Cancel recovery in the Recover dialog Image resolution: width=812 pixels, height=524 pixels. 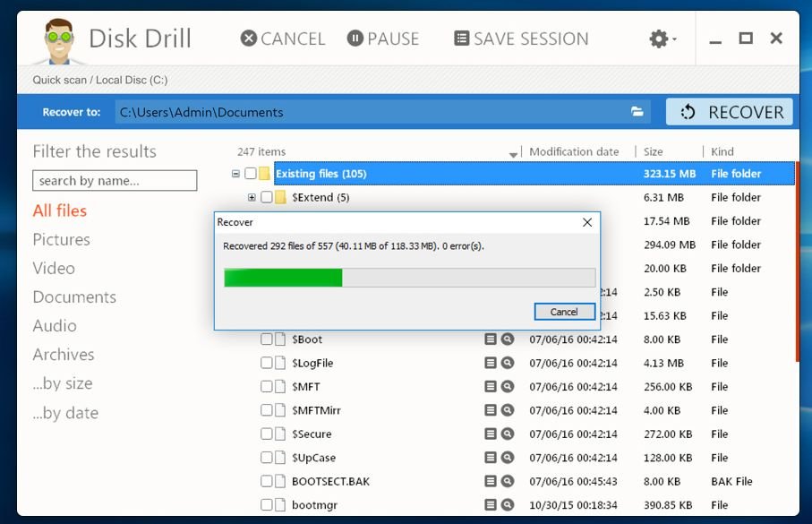pos(565,312)
